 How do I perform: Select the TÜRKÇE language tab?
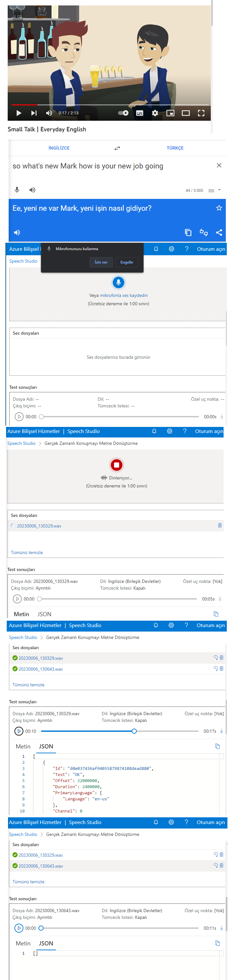point(175,148)
